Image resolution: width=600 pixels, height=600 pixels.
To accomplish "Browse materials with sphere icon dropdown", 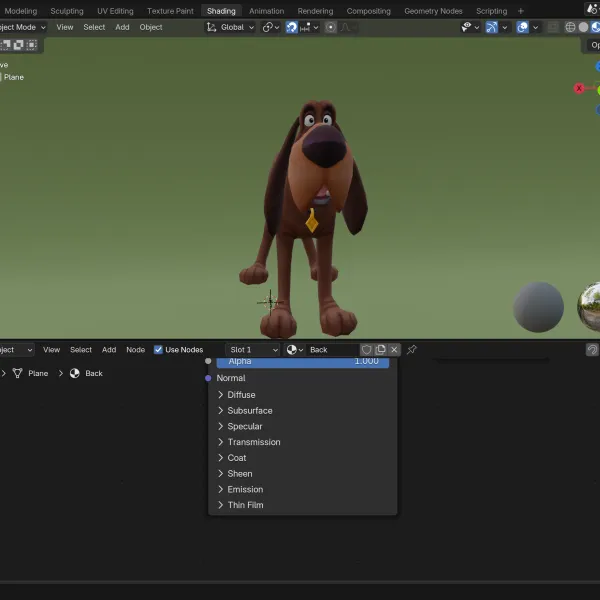I will (x=295, y=350).
